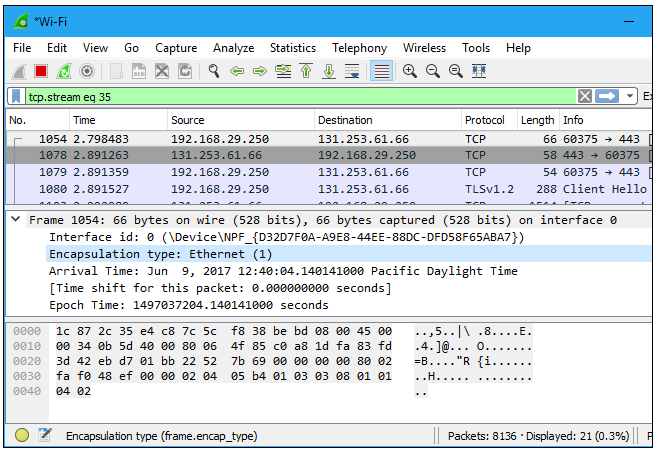
Task: Open a capture file icon
Action: point(116,71)
